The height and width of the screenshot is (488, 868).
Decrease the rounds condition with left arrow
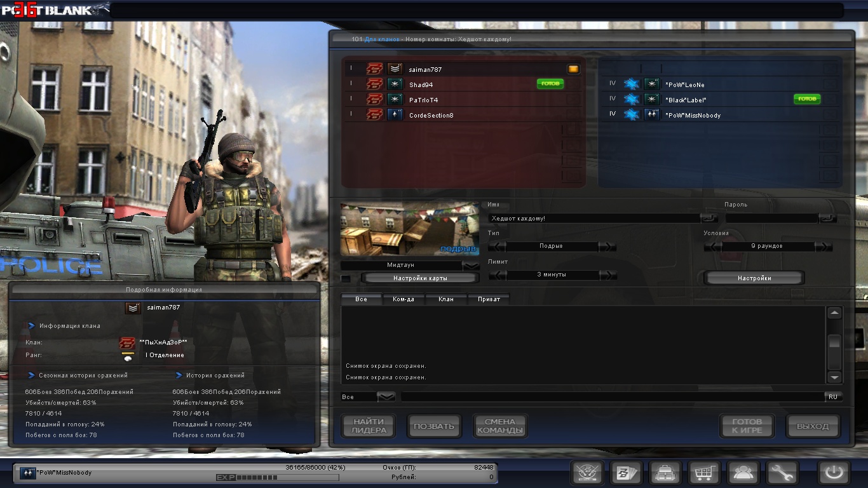(x=712, y=247)
